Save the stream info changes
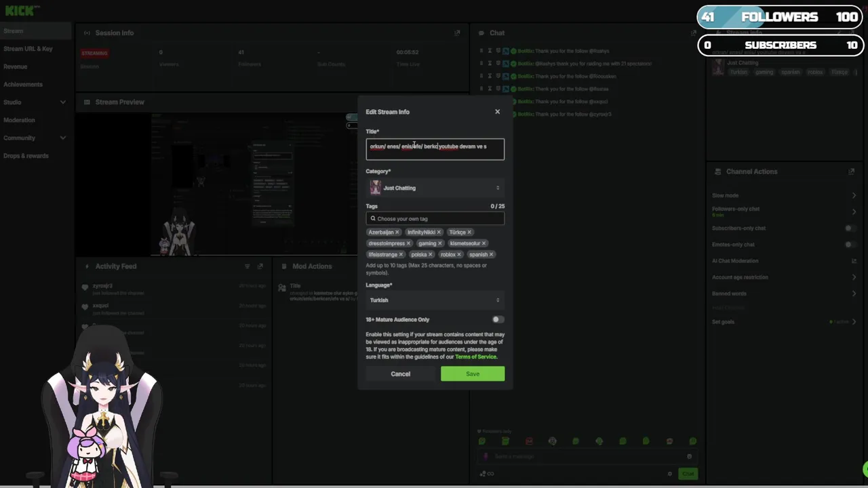 (x=473, y=373)
